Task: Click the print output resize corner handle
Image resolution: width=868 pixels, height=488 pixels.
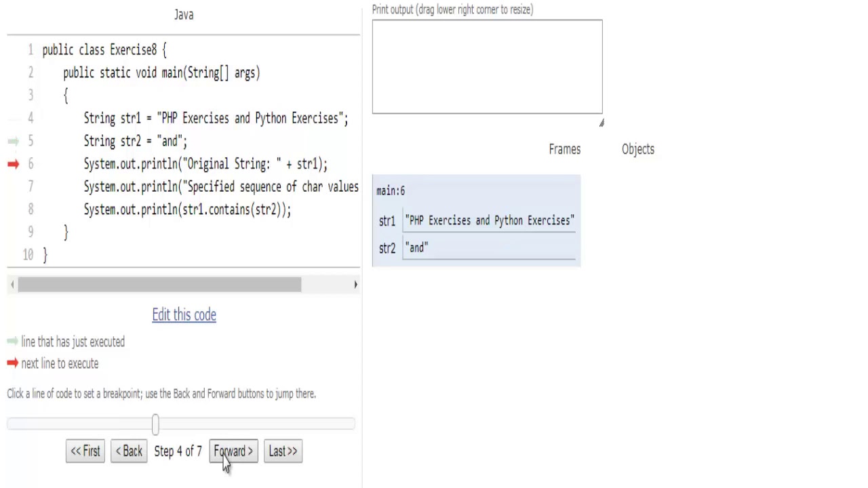Action: [x=601, y=123]
